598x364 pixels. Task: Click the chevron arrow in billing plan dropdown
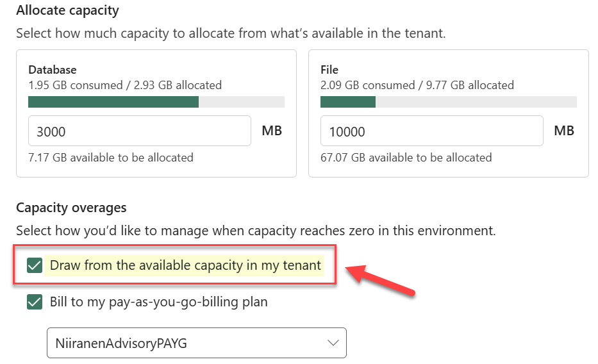(x=333, y=343)
